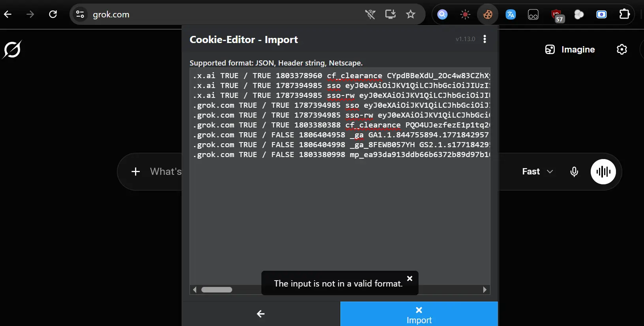
Task: Open the translate extension
Action: click(511, 15)
